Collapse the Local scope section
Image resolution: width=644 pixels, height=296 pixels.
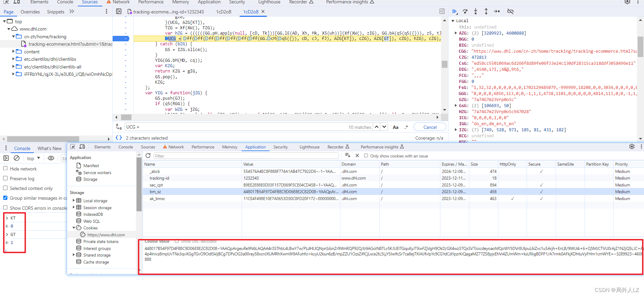453,21
